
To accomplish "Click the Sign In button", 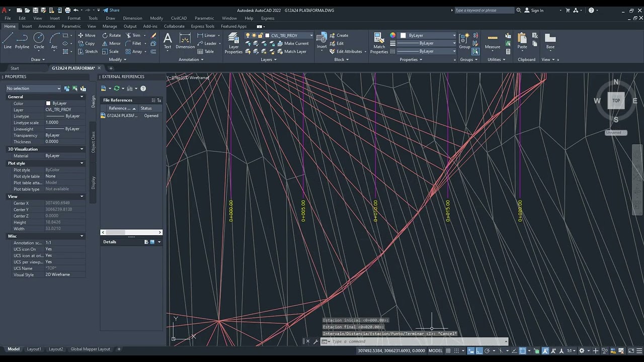I will (534, 10).
